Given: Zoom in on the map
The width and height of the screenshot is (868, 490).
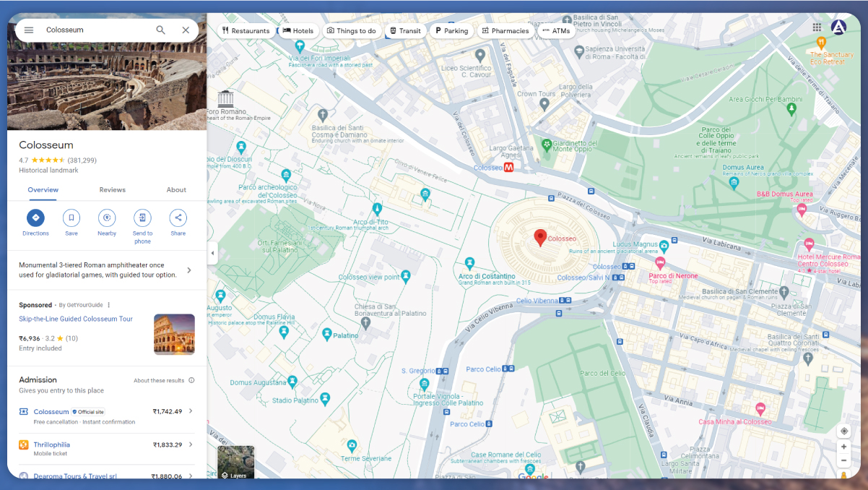Looking at the screenshot, I should pyautogui.click(x=843, y=447).
